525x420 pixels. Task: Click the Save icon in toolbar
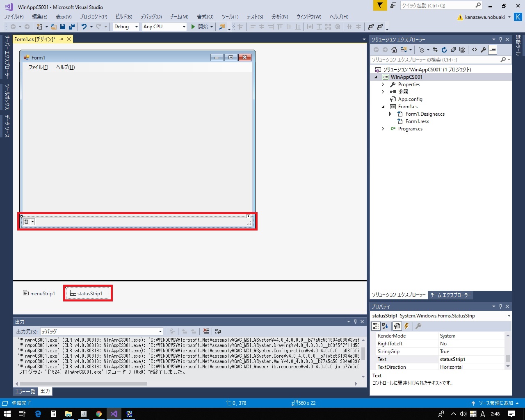tap(63, 27)
